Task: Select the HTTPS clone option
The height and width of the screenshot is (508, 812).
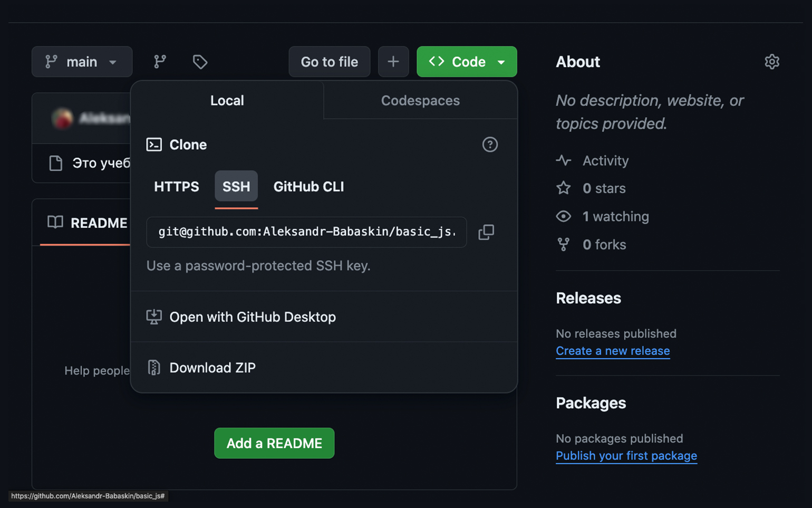Action: [177, 186]
